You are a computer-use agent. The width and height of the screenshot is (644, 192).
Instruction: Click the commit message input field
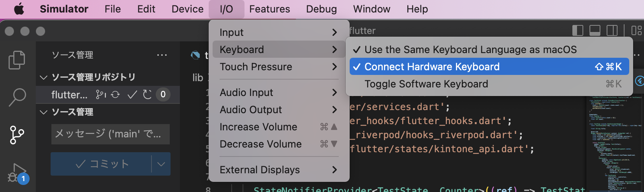111,134
